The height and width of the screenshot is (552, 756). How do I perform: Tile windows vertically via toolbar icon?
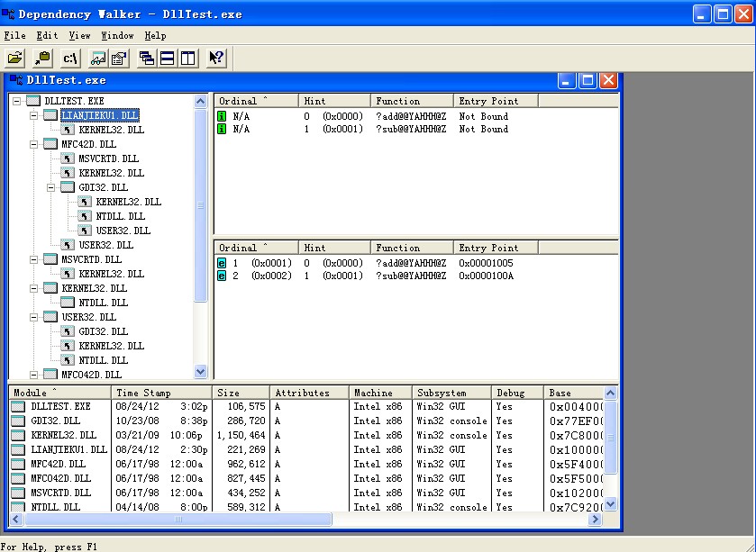click(187, 58)
